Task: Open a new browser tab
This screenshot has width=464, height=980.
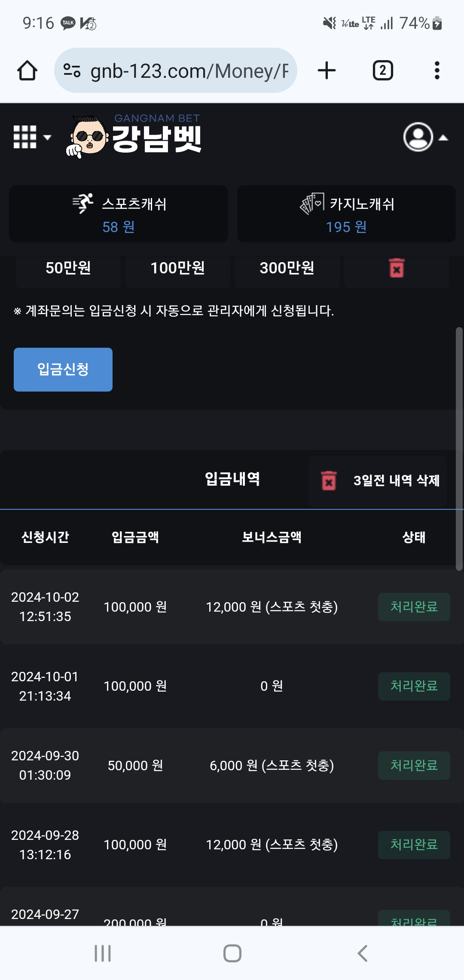Action: pos(327,70)
